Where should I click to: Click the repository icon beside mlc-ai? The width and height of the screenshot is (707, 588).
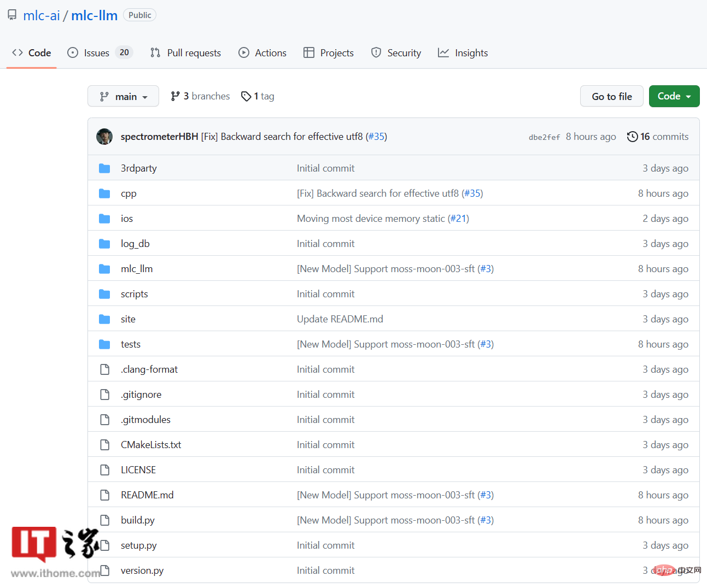coord(12,15)
